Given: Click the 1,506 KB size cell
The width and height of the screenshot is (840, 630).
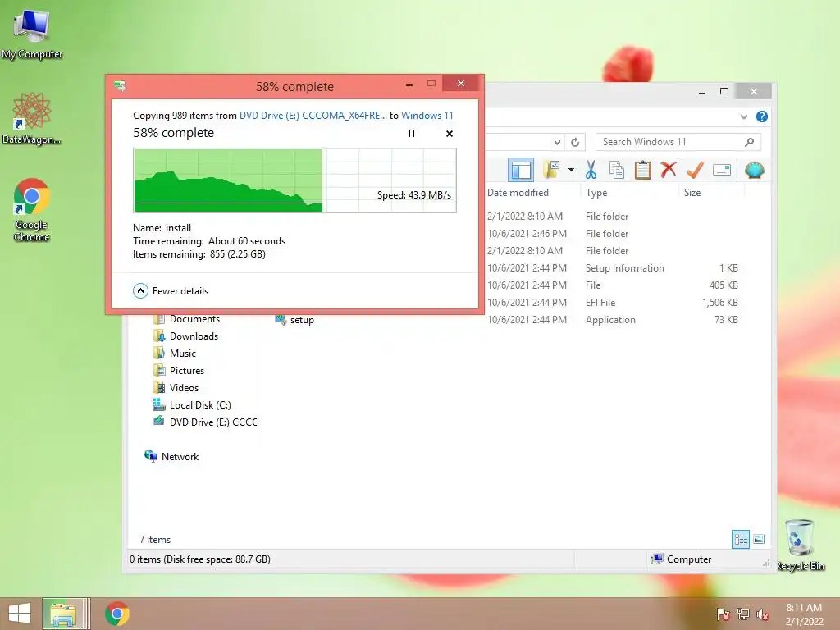Looking at the screenshot, I should pyautogui.click(x=720, y=302).
